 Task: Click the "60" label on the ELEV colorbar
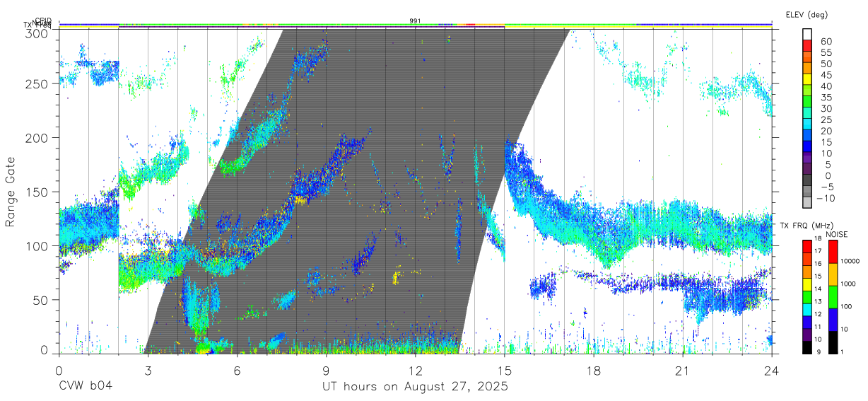pos(826,42)
